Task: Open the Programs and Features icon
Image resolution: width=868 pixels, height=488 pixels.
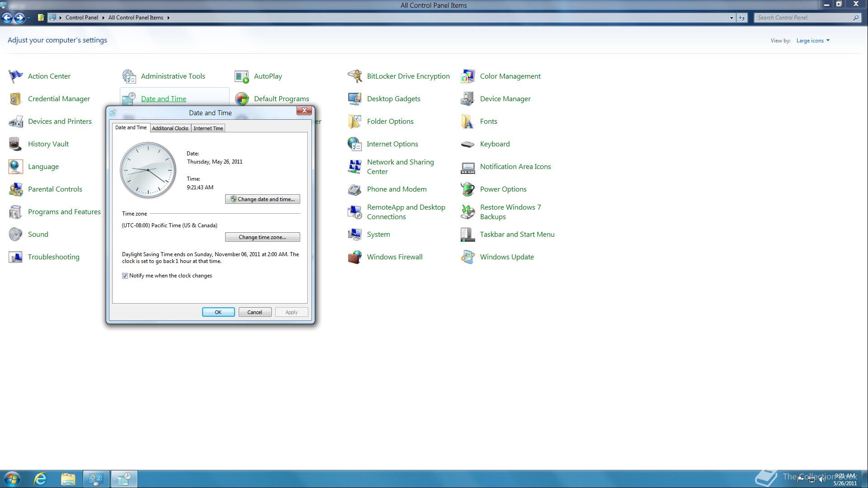Action: tap(15, 212)
